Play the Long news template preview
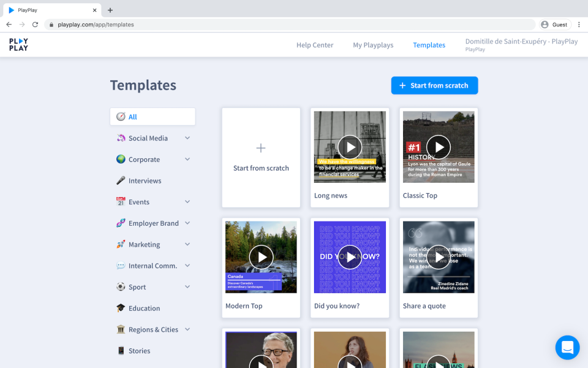This screenshot has width=588, height=368. pos(350,147)
